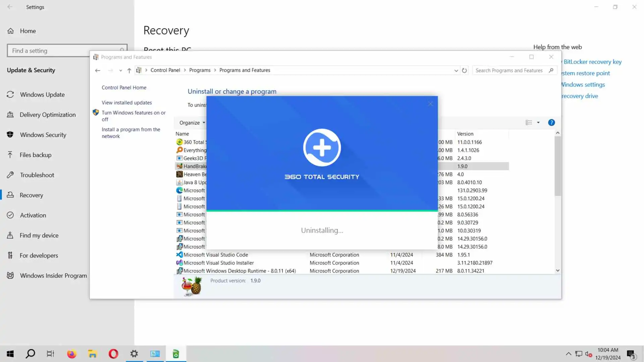Open Troubleshoot in settings sidebar

pos(37,175)
